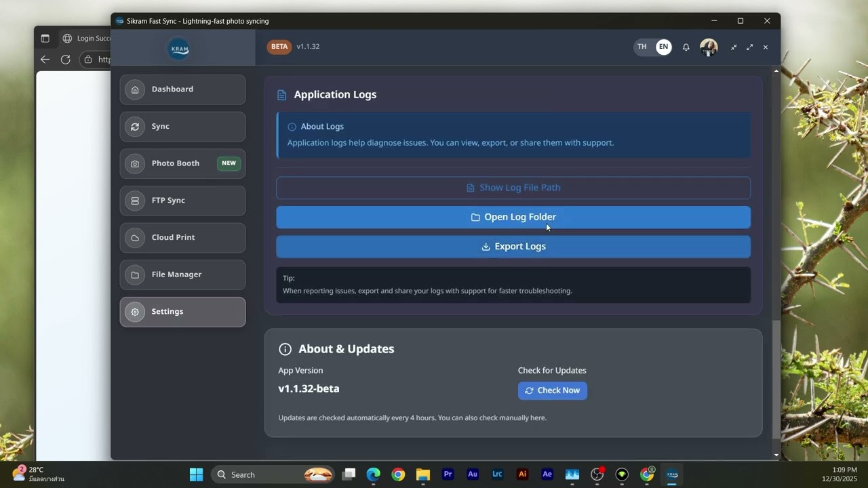The image size is (868, 488).
Task: Click the About Logs info icon
Action: tap(292, 127)
